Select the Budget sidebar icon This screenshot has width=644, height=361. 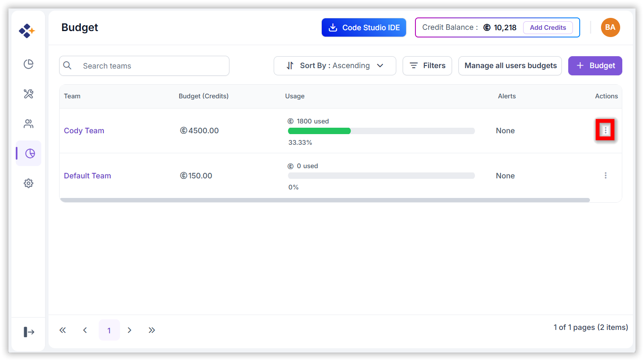[x=30, y=153]
